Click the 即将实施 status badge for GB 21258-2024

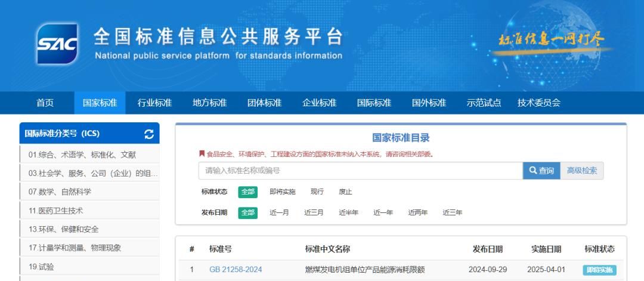[x=600, y=270]
